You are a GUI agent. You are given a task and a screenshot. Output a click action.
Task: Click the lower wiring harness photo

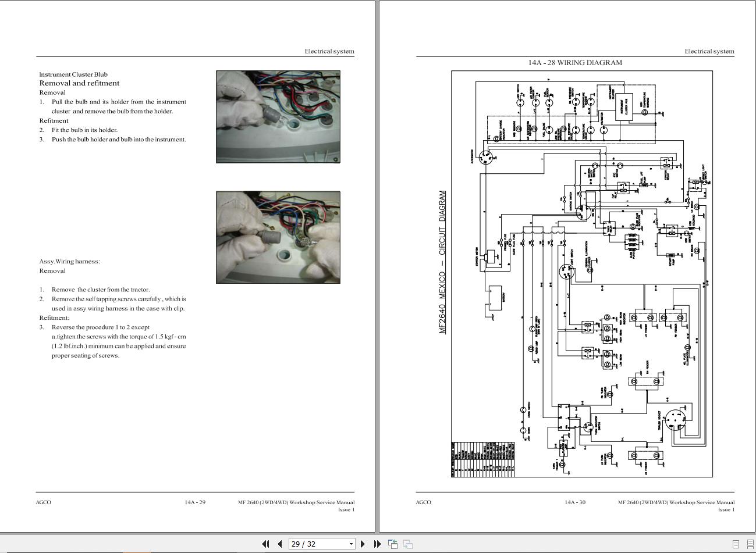click(x=278, y=237)
